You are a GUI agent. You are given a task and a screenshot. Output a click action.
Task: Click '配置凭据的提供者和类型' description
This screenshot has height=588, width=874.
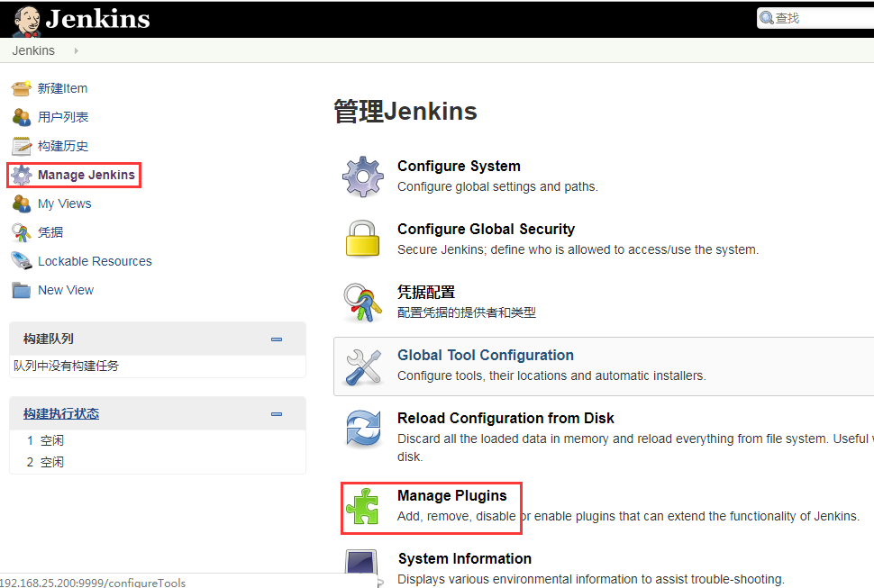467,313
